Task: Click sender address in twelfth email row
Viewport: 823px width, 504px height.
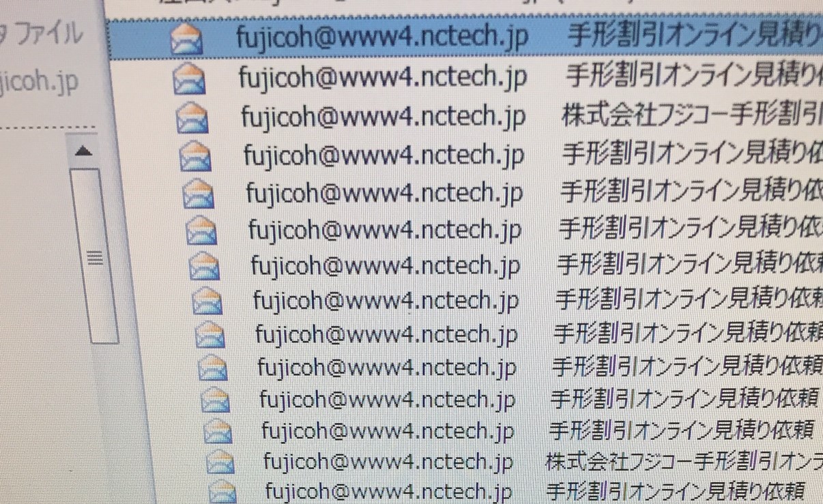Action: pos(388,431)
